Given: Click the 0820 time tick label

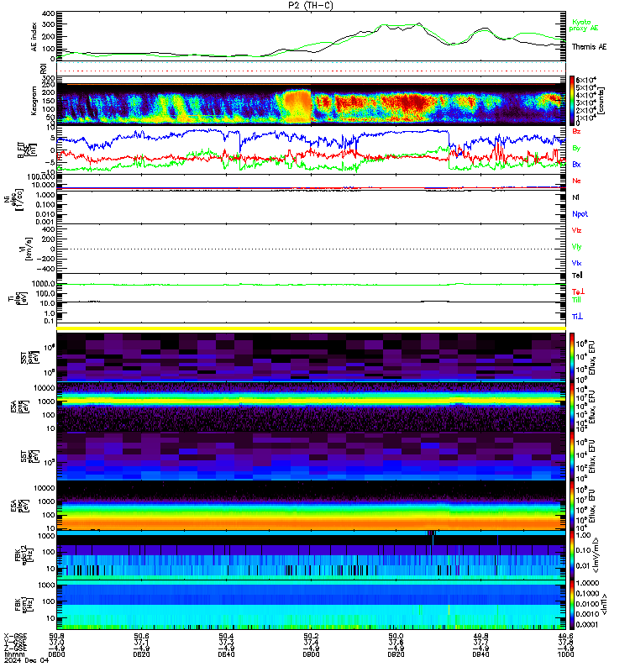Looking at the screenshot, I should 141,654.
